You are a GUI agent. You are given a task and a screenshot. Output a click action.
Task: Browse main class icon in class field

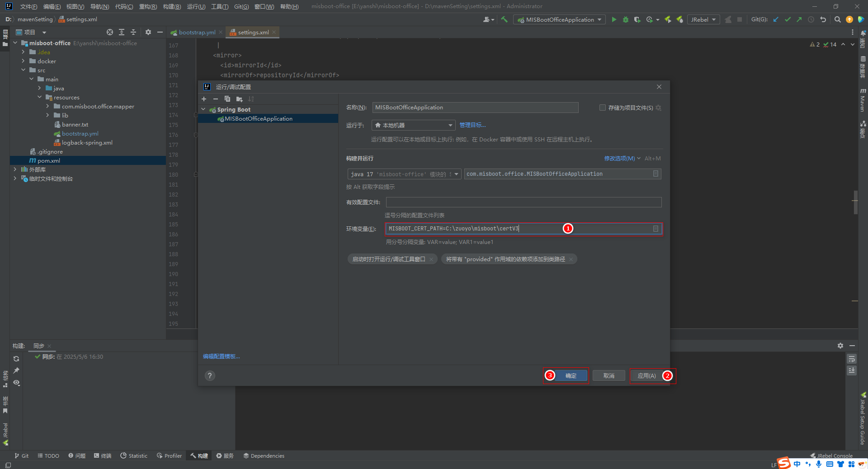(656, 174)
